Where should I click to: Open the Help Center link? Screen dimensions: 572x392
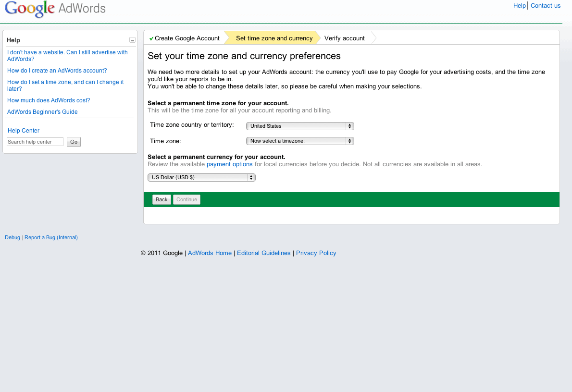pos(24,131)
